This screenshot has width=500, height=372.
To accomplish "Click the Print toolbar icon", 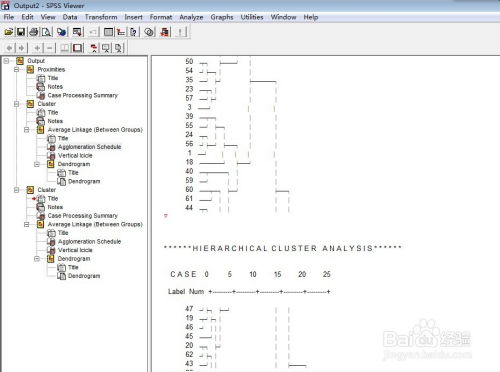I will (34, 32).
